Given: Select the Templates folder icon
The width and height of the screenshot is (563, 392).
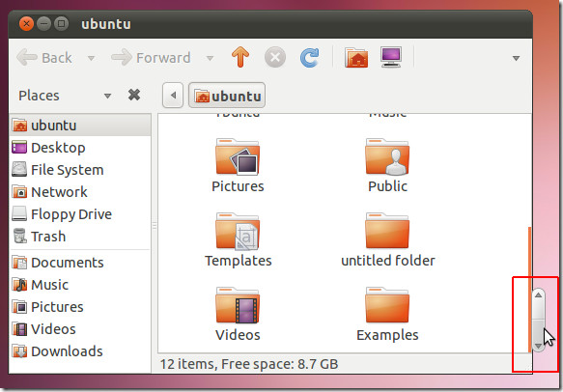Looking at the screenshot, I should tap(238, 232).
